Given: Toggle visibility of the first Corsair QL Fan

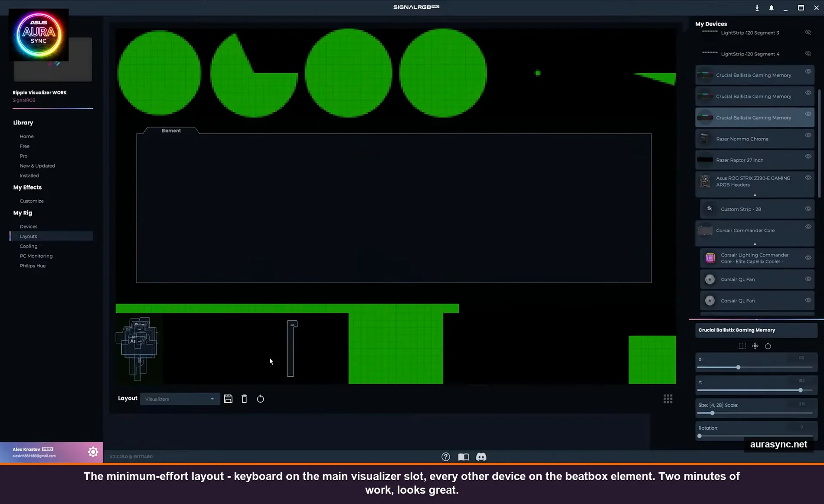Looking at the screenshot, I should (x=808, y=279).
